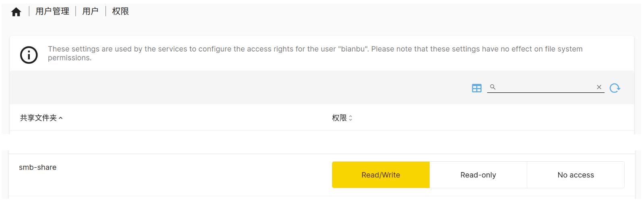Click the sort caret beside 共享文件夹
644x200 pixels.
pyautogui.click(x=61, y=118)
